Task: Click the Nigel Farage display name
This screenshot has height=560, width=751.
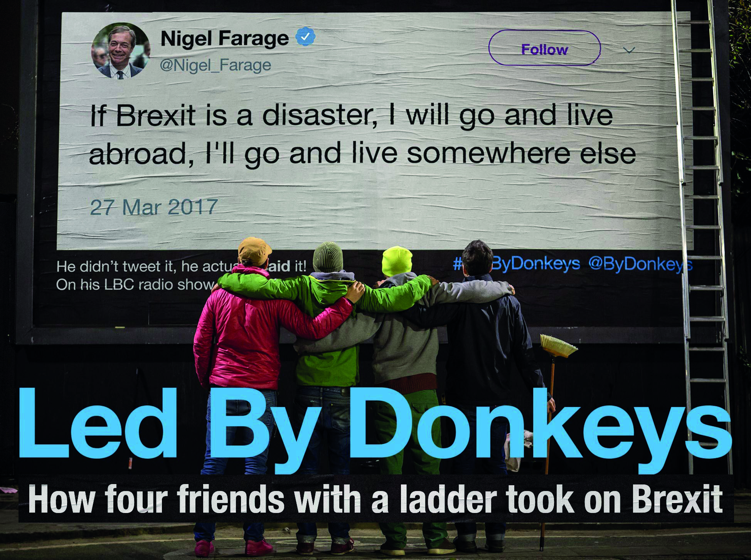Action: click(224, 38)
